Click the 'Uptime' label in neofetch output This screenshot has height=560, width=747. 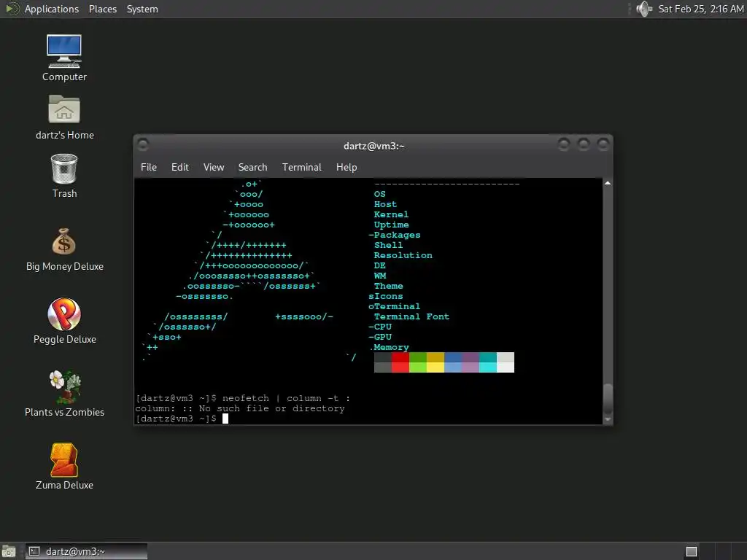[391, 225]
